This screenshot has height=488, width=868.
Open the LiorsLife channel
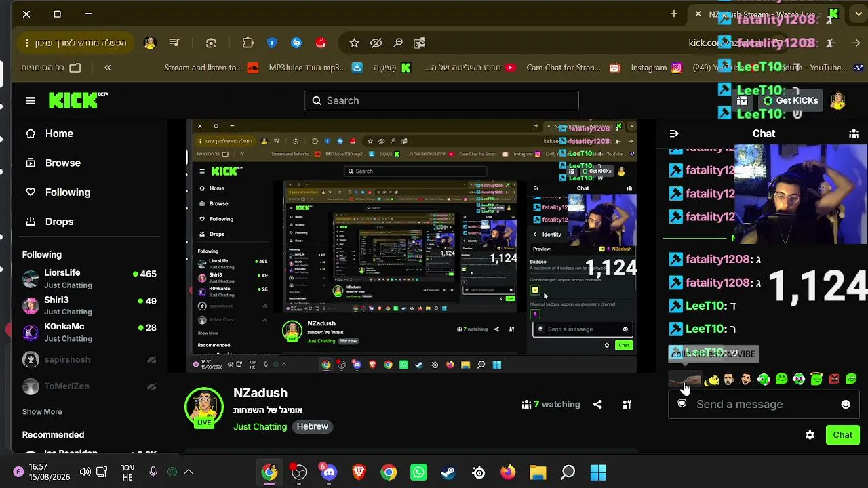90,279
